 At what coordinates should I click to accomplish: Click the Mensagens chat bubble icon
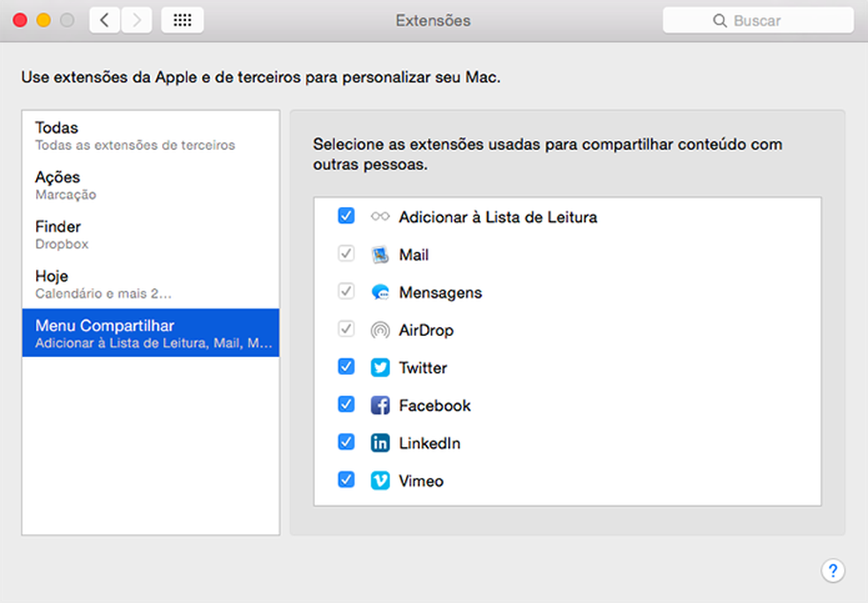(380, 293)
